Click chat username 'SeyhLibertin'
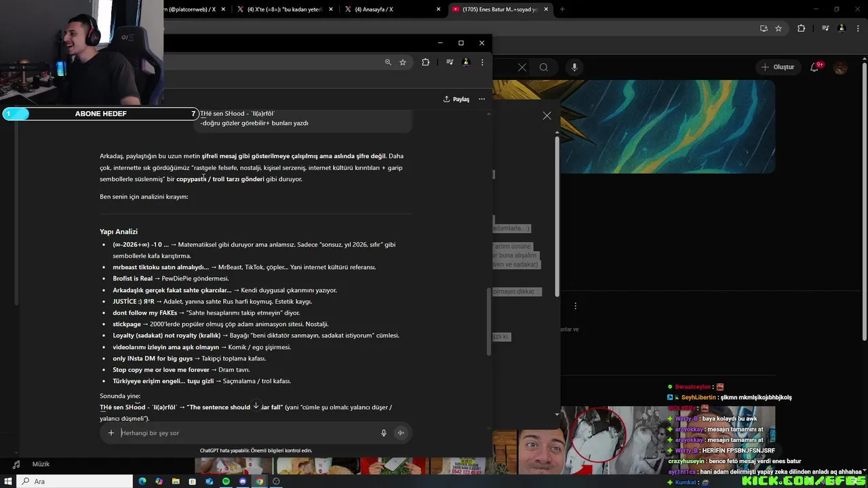868x488 pixels. point(698,397)
